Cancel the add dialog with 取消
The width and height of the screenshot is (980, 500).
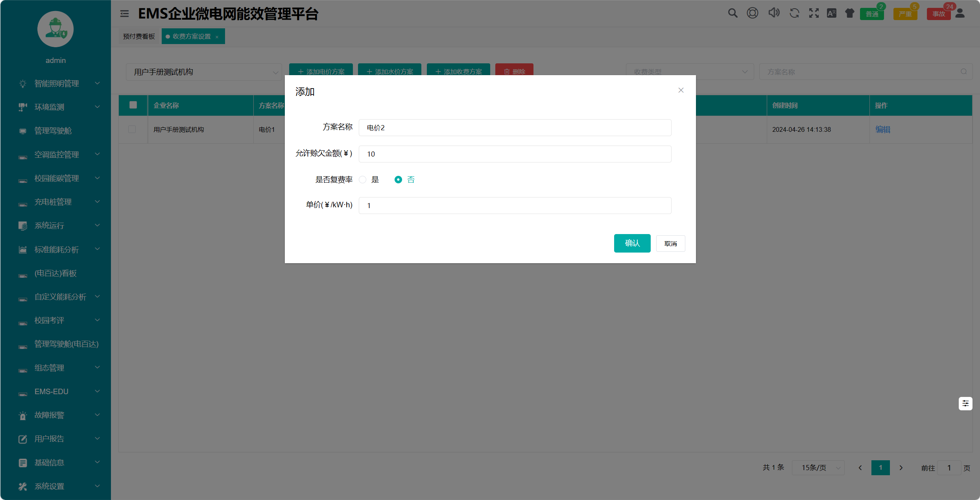click(670, 244)
